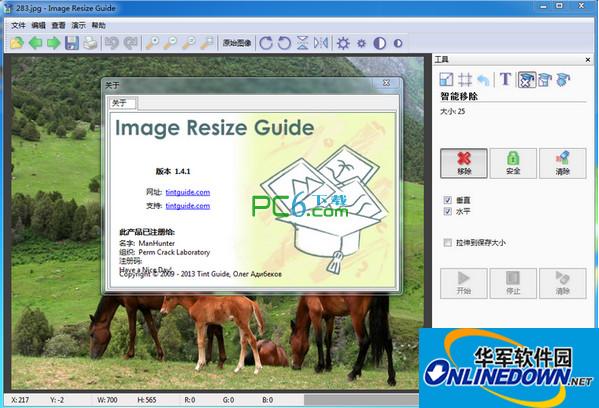Close the 工具 panel with its X
Screen dimensions: 599x408
pyautogui.click(x=588, y=60)
